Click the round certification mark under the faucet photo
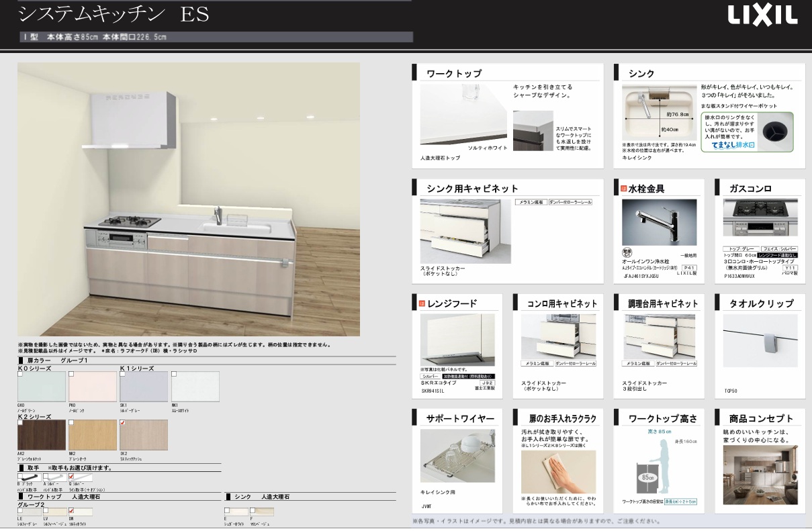Image resolution: width=812 pixels, height=531 pixels. pos(628,252)
